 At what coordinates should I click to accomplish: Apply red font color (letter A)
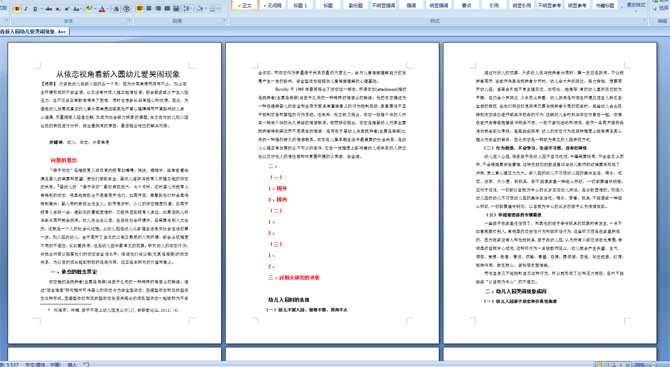(x=102, y=9)
